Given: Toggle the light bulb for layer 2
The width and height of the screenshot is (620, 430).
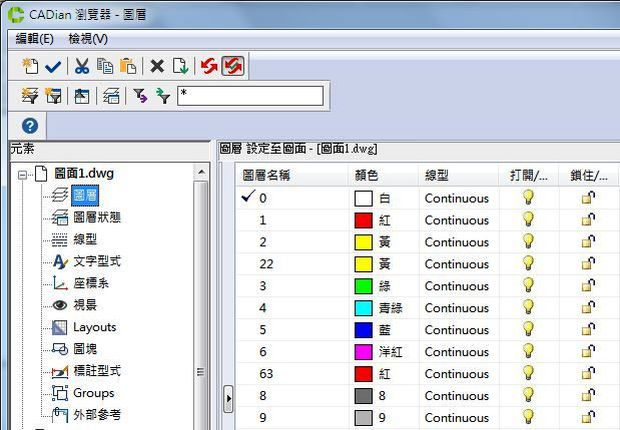Looking at the screenshot, I should click(x=528, y=241).
